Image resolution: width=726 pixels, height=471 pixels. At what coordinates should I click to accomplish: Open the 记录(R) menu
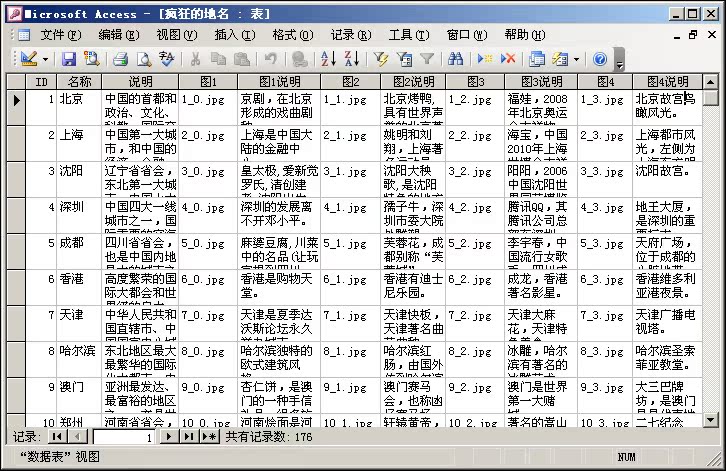350,35
